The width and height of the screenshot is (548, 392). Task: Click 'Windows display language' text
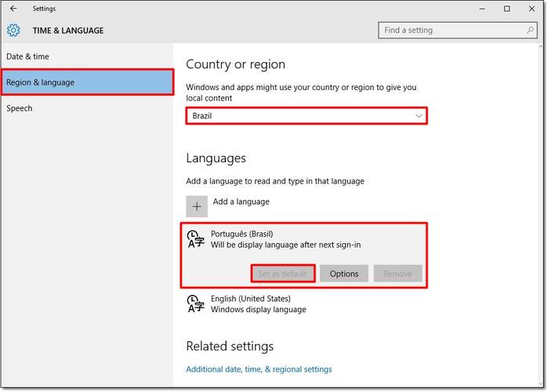pos(258,310)
